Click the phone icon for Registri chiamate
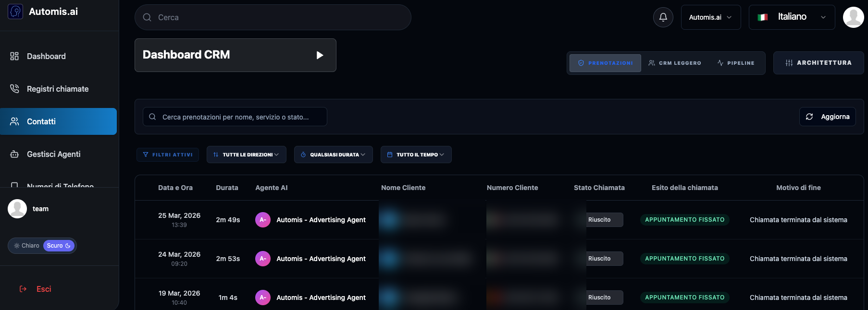The height and width of the screenshot is (310, 868). [x=14, y=89]
